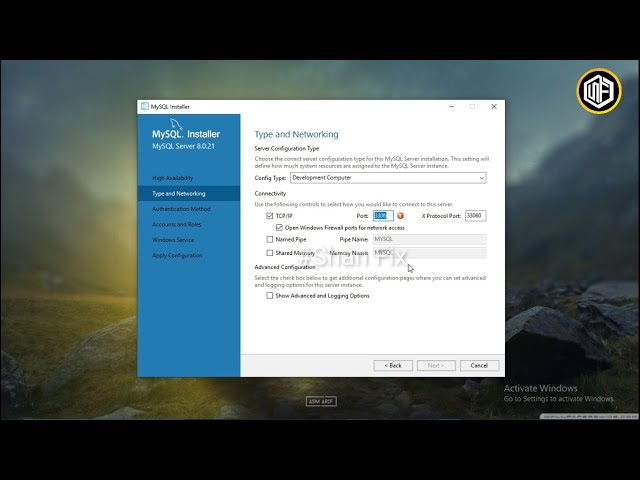Enable the Named Pipe checkbox
Screen dimensions: 640x480
click(270, 239)
